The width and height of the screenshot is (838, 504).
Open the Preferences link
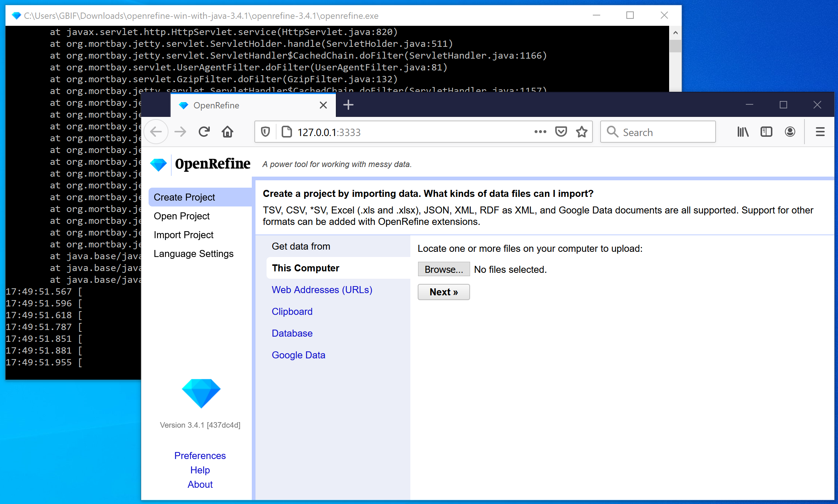(200, 456)
